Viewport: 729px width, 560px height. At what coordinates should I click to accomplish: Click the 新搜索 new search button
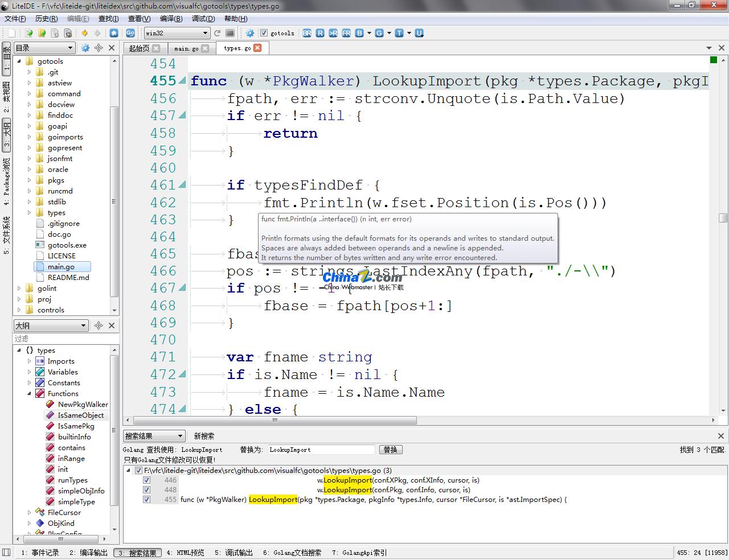point(204,436)
